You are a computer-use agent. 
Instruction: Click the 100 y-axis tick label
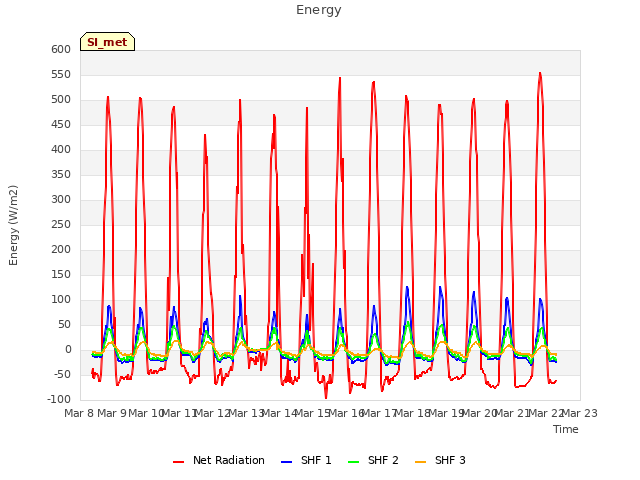[61, 300]
